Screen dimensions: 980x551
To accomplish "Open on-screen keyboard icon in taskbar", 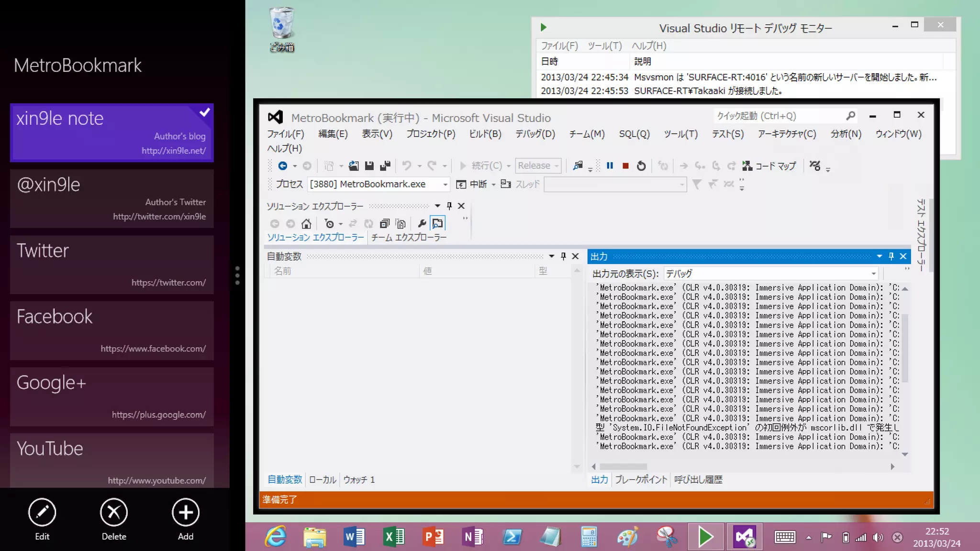I will (x=785, y=537).
